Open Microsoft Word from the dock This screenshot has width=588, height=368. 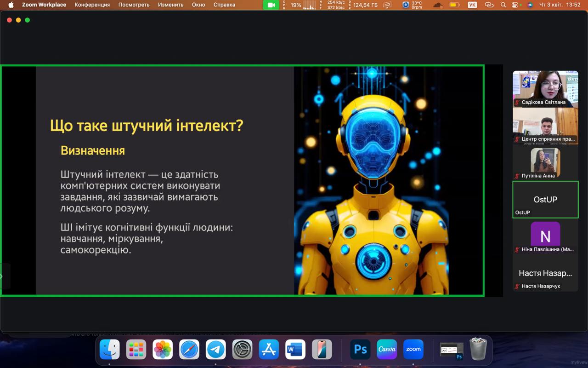pyautogui.click(x=295, y=350)
